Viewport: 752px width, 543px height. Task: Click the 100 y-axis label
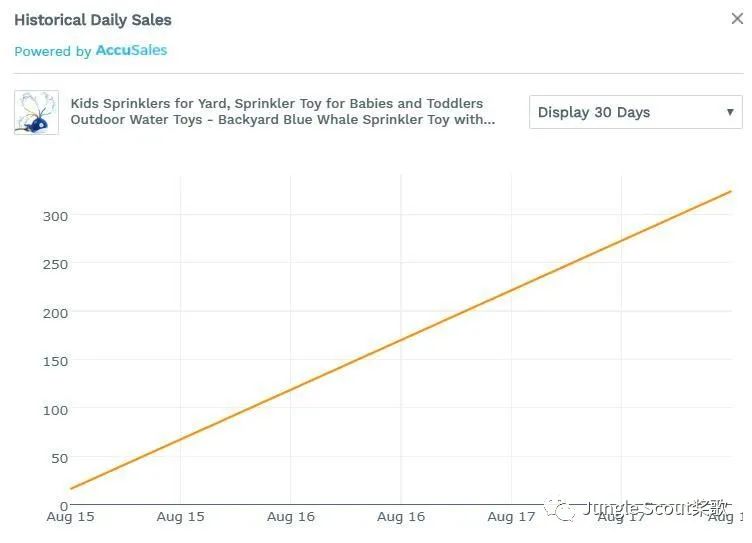(x=55, y=410)
